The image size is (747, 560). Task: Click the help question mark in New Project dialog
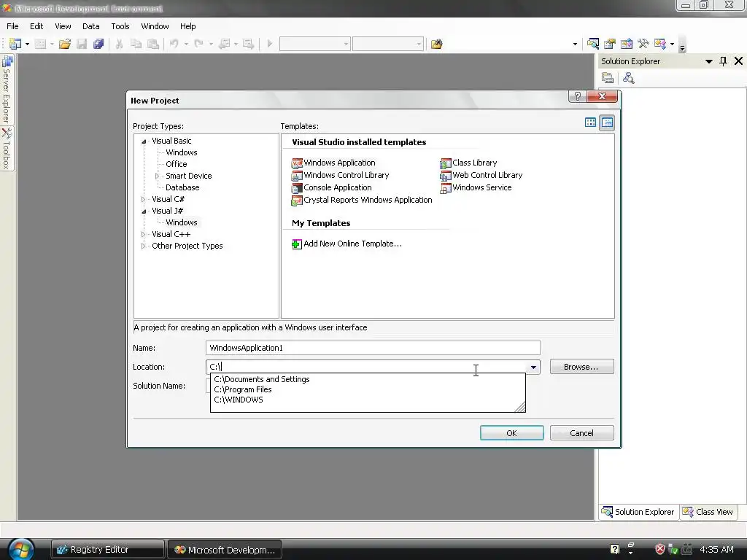tap(578, 96)
